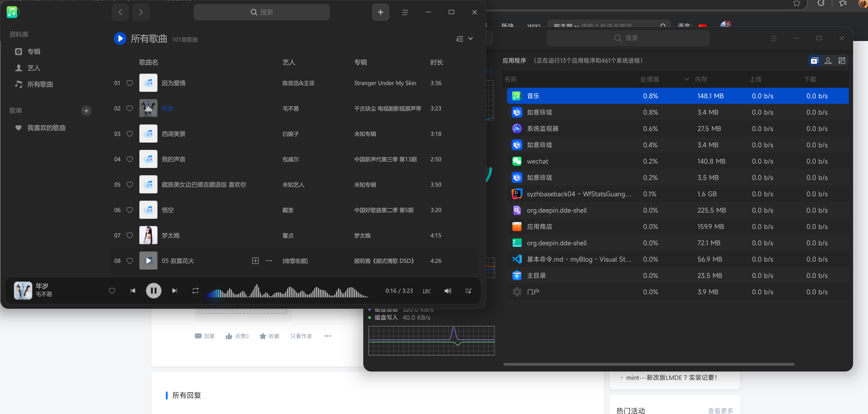Go back to the previous track
The width and height of the screenshot is (868, 414).
[133, 291]
